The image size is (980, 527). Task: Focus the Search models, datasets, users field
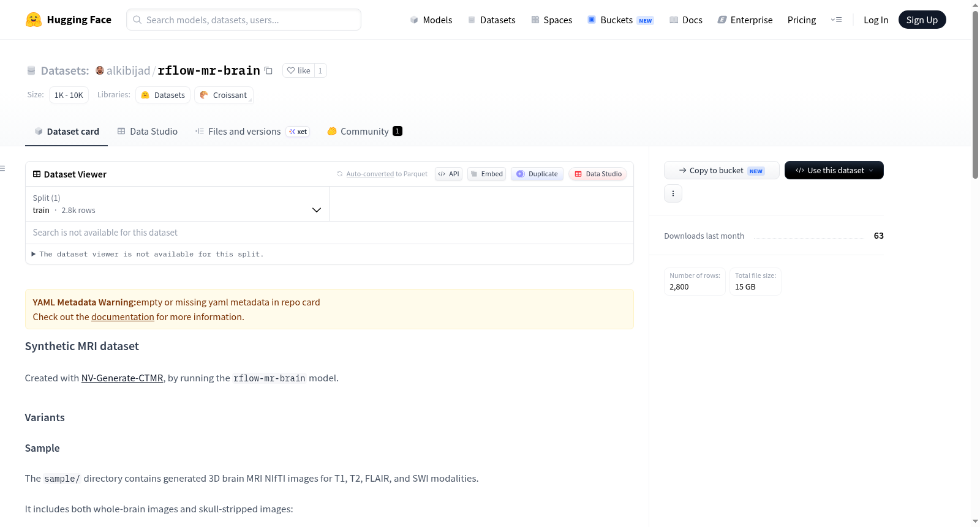coord(244,20)
